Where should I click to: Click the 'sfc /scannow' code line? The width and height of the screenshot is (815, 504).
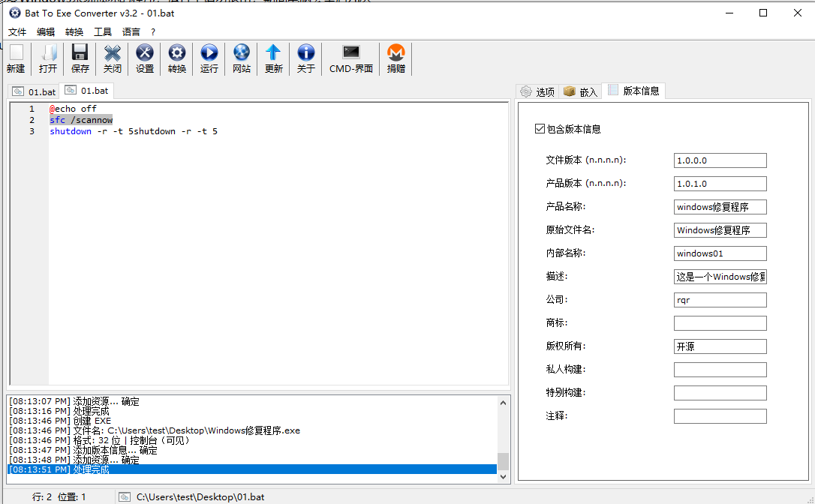pyautogui.click(x=81, y=120)
